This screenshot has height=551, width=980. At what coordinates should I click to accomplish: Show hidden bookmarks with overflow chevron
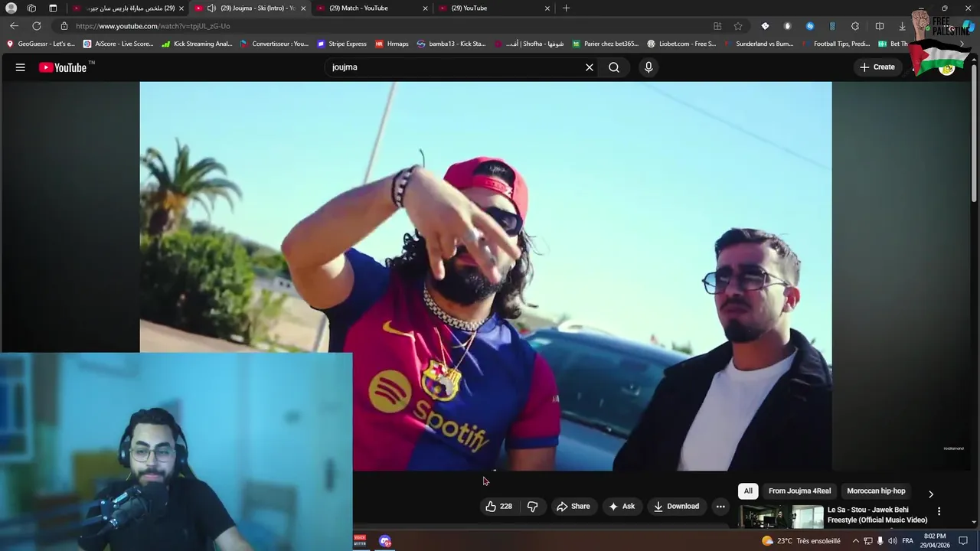(x=962, y=44)
